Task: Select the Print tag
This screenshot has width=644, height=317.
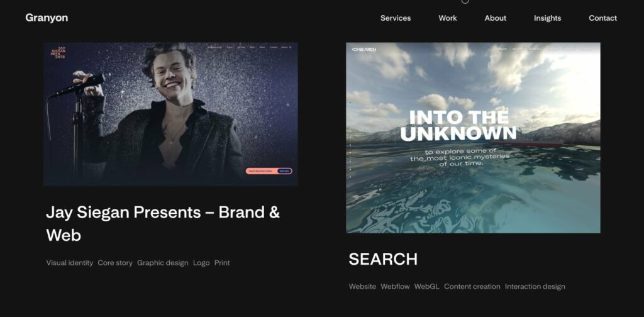Action: pyautogui.click(x=222, y=263)
